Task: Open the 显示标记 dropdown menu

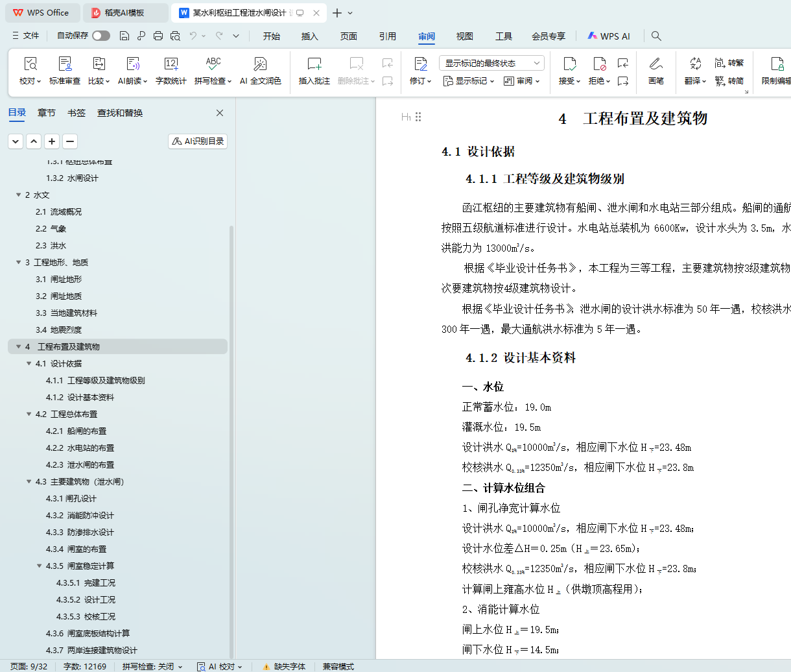Action: (x=468, y=81)
